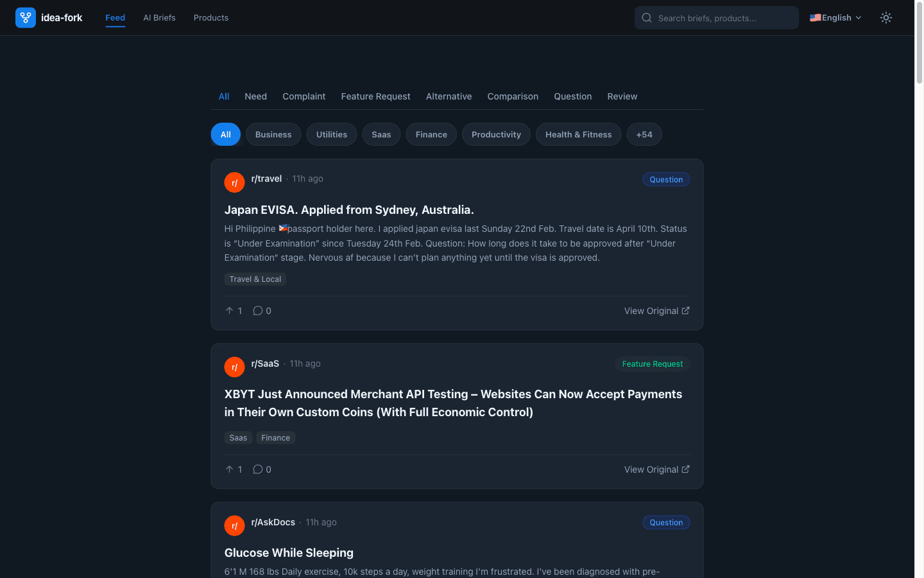Open the Glucose While Sleeping post title
Image resolution: width=924 pixels, height=578 pixels.
[289, 552]
